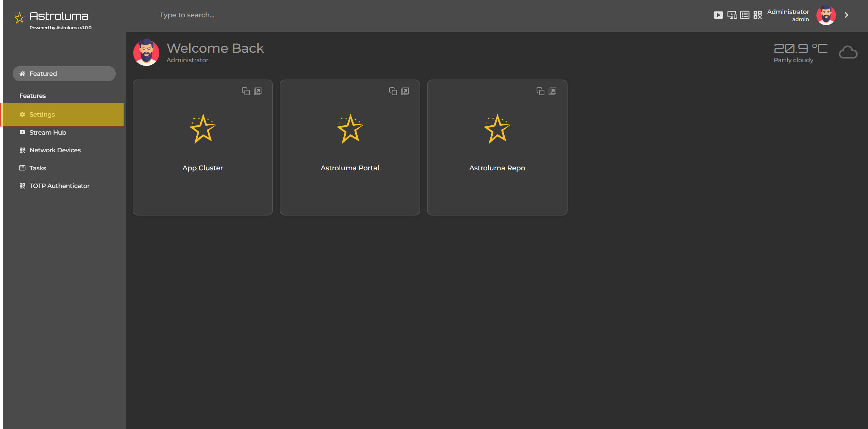Open the Astroluma Portal card title
The height and width of the screenshot is (429, 868).
pos(350,168)
